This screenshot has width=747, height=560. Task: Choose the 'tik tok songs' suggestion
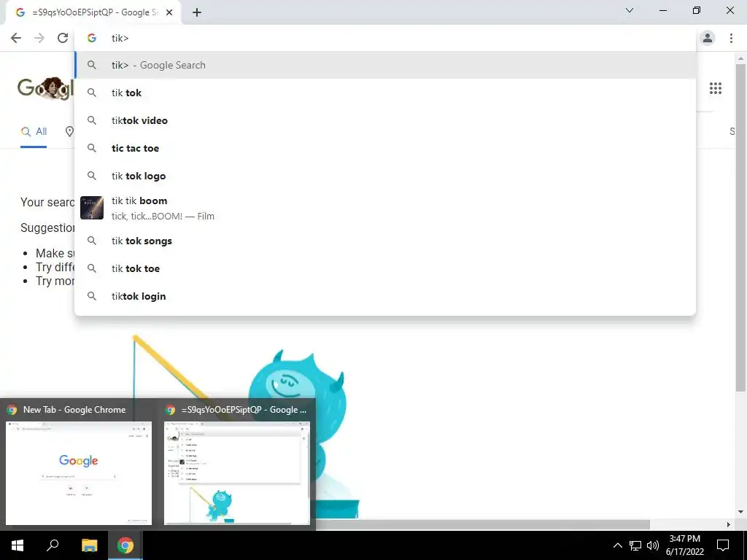385,241
